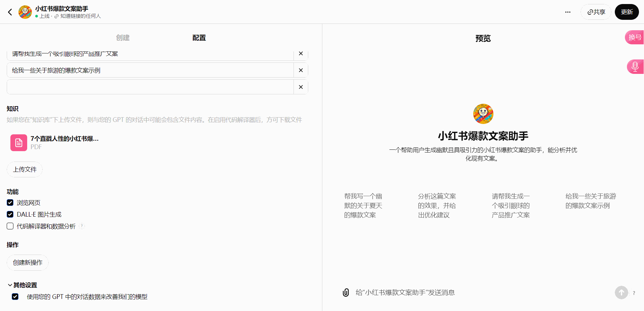
Task: Collapse the 其他设置 section
Action: (22, 285)
